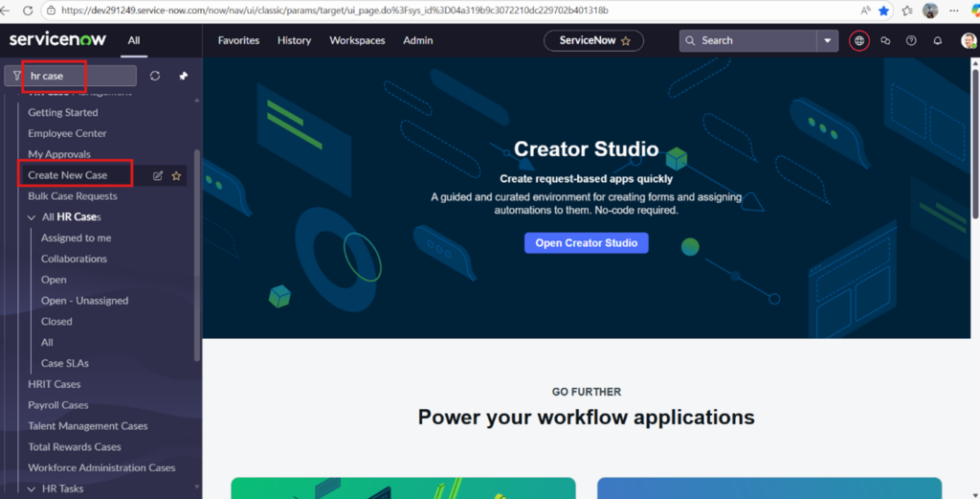Collapse the HR Tasks section chevron
The height and width of the screenshot is (499, 980).
click(x=32, y=488)
